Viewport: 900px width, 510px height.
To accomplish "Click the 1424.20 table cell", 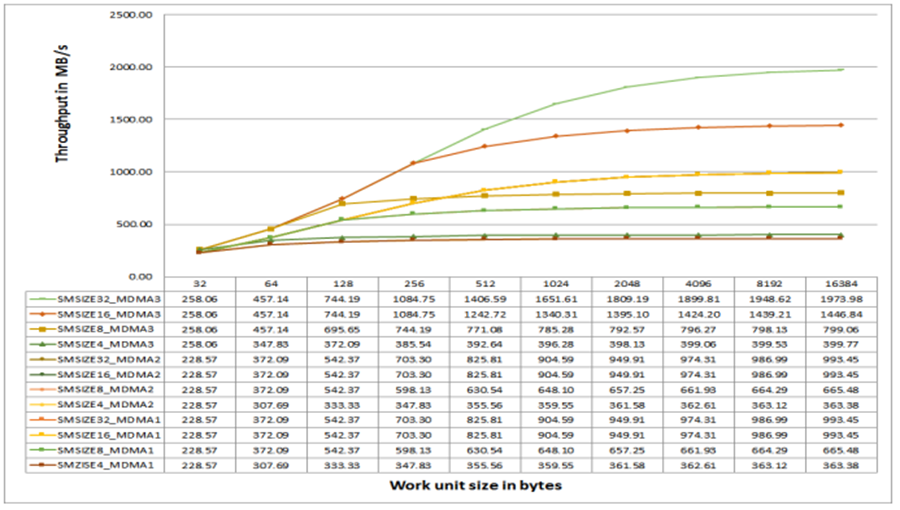I will (699, 314).
